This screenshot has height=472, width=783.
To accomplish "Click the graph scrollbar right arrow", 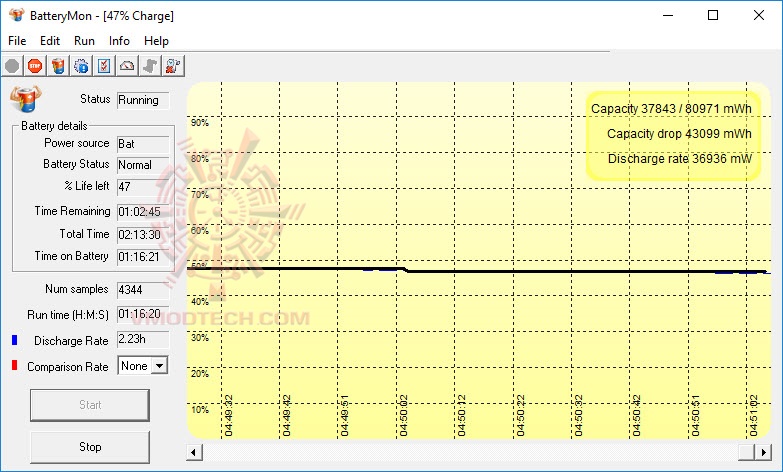I will pyautogui.click(x=763, y=453).
